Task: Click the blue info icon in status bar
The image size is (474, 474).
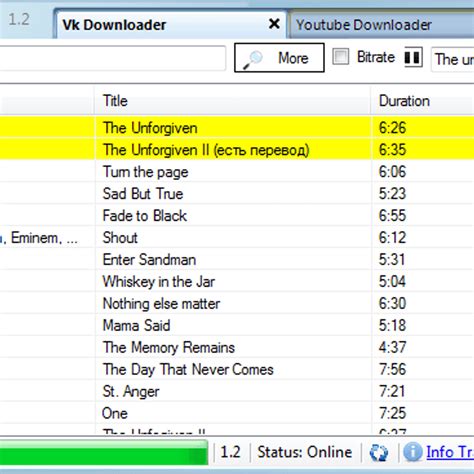Action: coord(412,452)
